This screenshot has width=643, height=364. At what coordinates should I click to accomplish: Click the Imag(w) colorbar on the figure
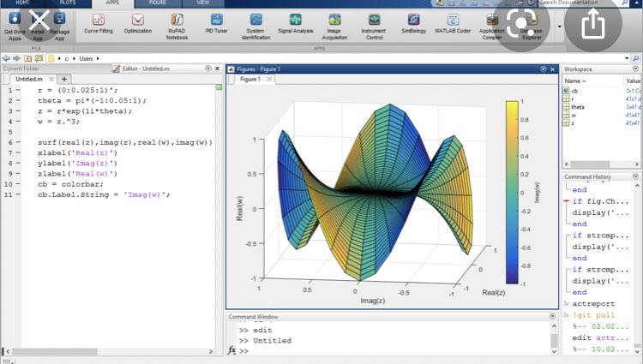coord(511,192)
